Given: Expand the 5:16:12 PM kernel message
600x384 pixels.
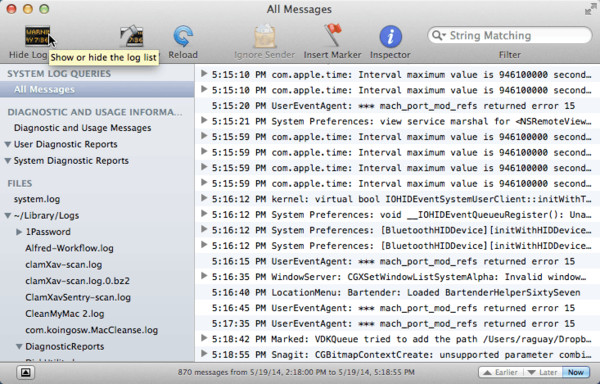Looking at the screenshot, I should point(204,198).
